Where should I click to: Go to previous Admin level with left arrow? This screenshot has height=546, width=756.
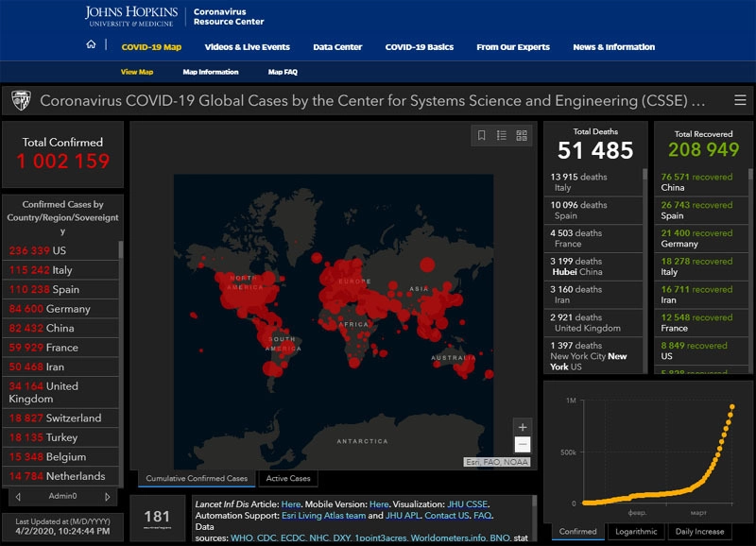(19, 497)
